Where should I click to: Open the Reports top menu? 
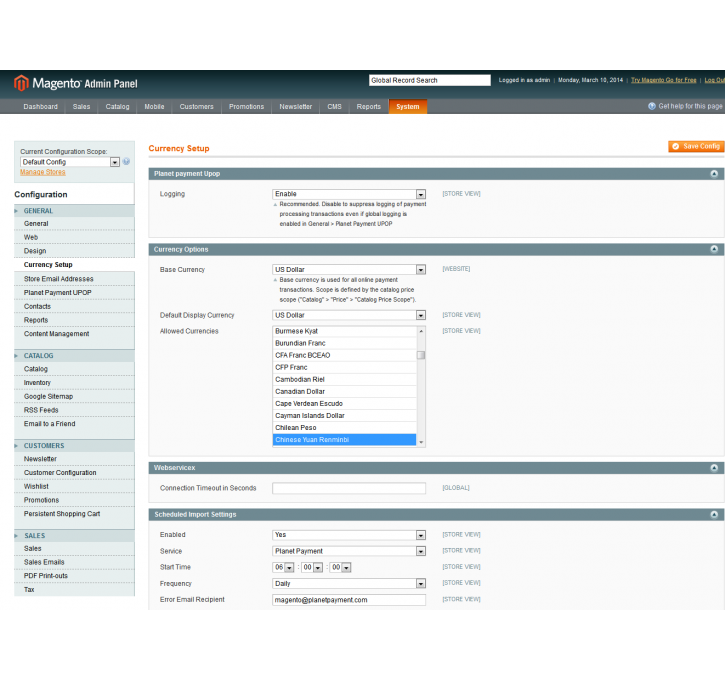369,107
